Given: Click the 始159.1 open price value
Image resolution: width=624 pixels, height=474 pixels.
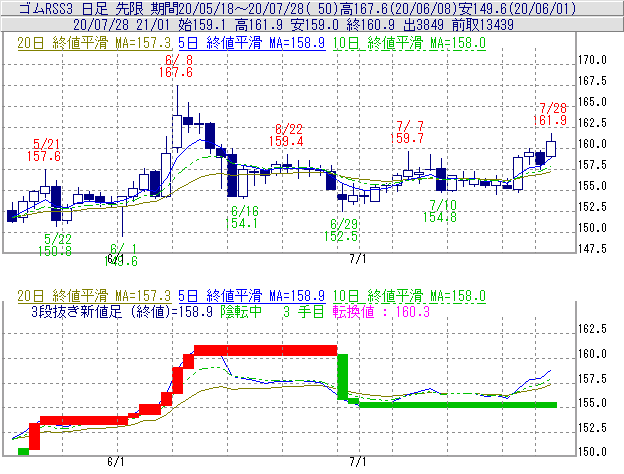Looking at the screenshot, I should point(202,25).
